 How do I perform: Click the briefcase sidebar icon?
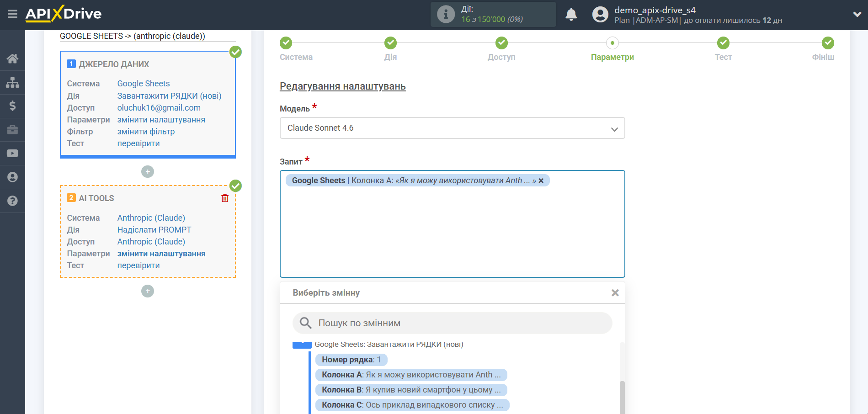point(12,130)
